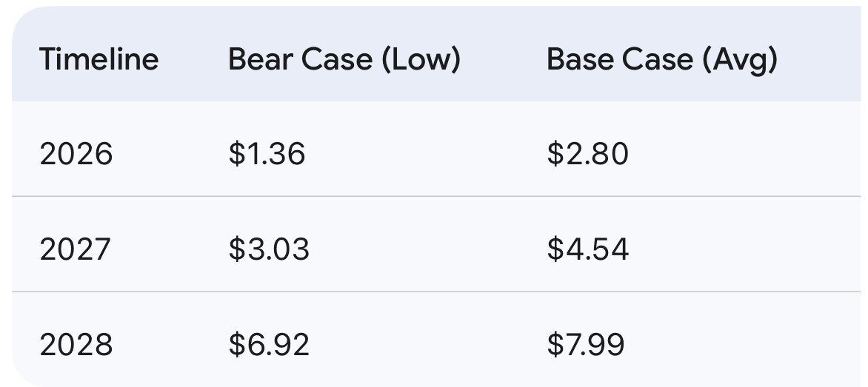Click the Timeline column header

pyautogui.click(x=99, y=59)
